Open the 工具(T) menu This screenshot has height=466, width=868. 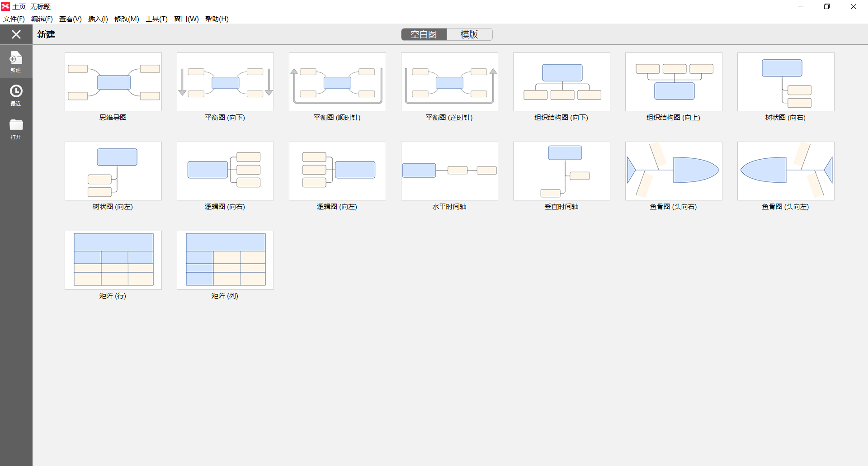[156, 19]
